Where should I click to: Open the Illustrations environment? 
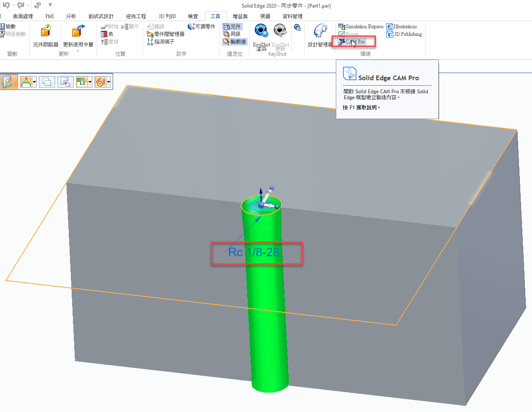[x=402, y=27]
